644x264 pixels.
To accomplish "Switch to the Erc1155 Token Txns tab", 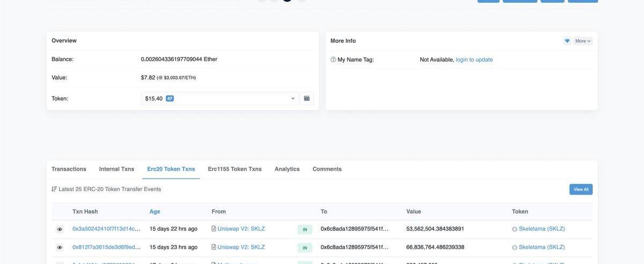I will pyautogui.click(x=235, y=169).
